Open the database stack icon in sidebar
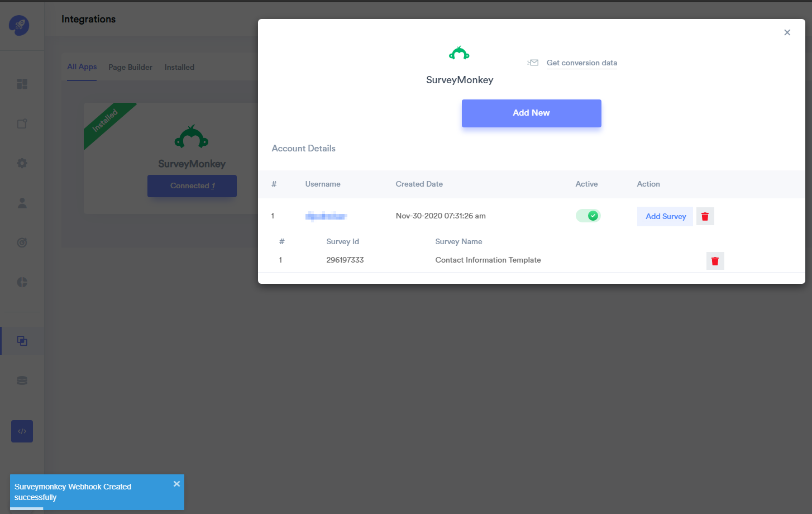Image resolution: width=812 pixels, height=514 pixels. [22, 380]
